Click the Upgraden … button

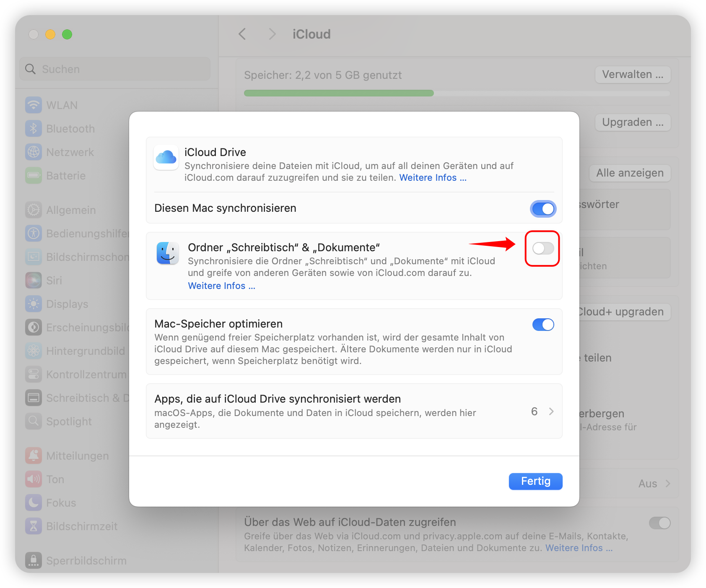(633, 122)
